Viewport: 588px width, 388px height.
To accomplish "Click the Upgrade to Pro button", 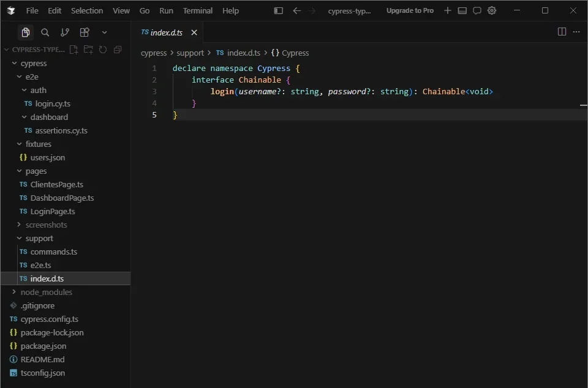I will point(410,11).
